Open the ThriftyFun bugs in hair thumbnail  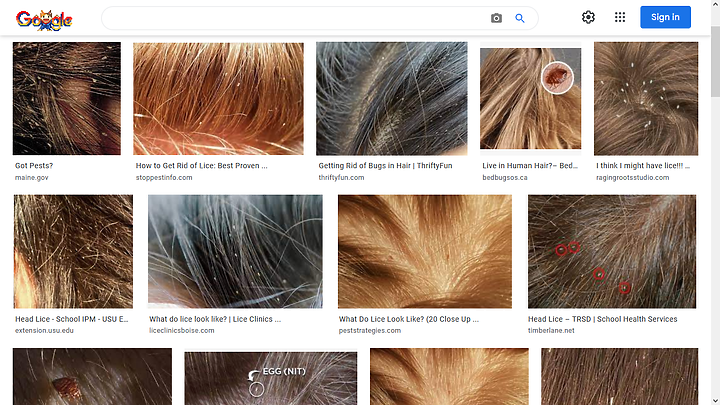coord(392,98)
